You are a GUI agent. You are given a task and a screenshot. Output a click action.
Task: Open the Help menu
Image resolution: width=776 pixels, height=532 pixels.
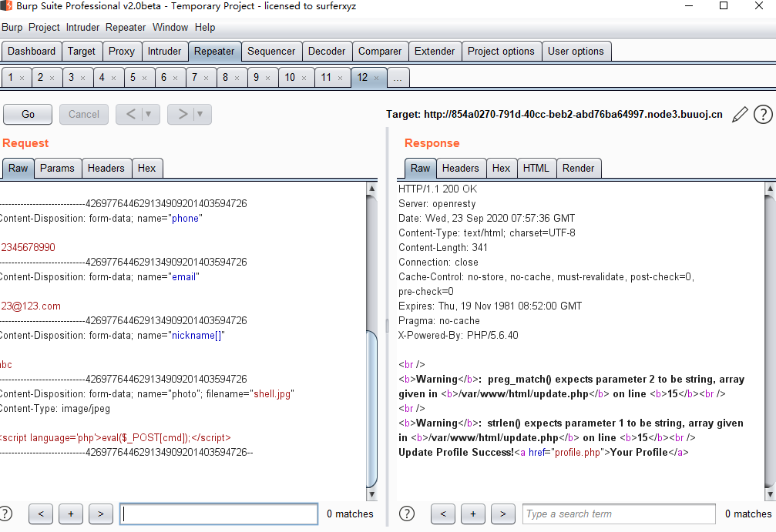point(205,27)
